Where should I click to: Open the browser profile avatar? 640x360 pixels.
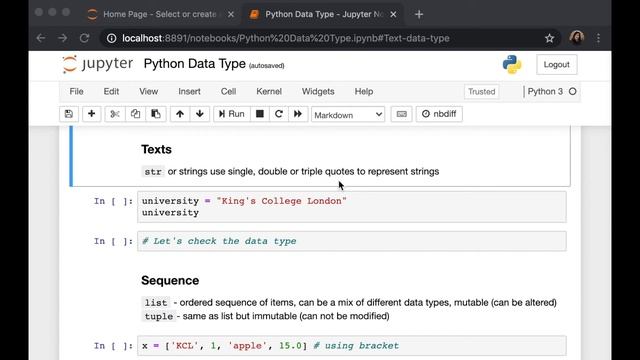pyautogui.click(x=576, y=38)
